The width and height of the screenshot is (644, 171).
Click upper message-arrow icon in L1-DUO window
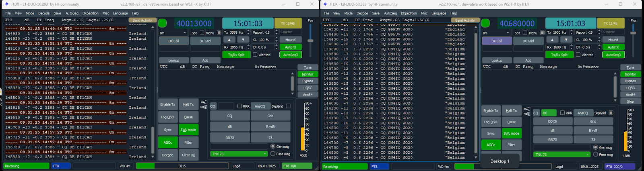point(204,102)
